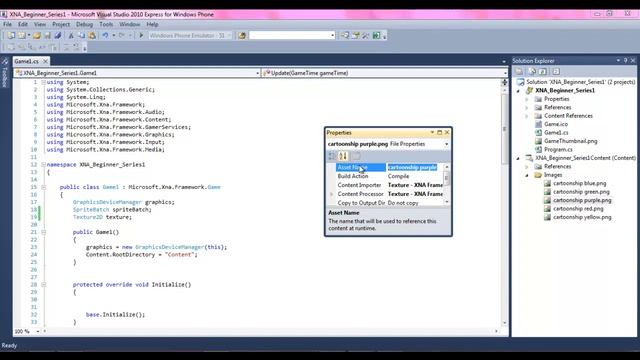Open the File menu
Viewport: 640px width, 360px height.
click(7, 24)
